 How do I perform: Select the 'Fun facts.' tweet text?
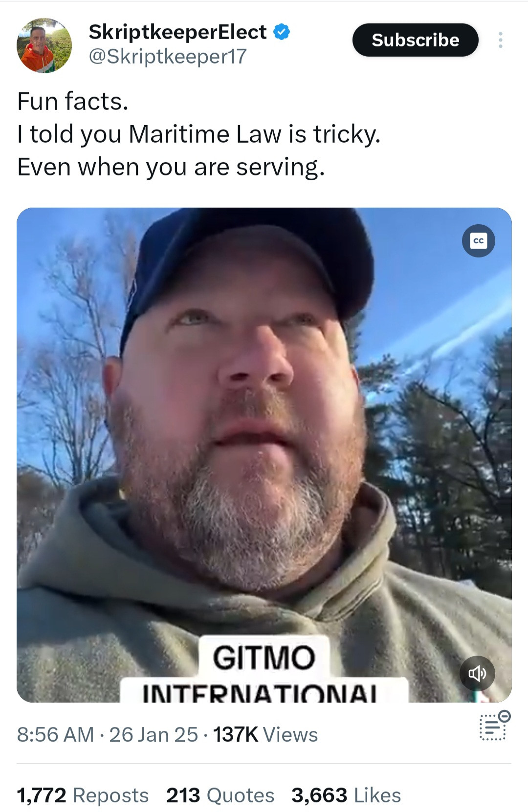pyautogui.click(x=73, y=102)
